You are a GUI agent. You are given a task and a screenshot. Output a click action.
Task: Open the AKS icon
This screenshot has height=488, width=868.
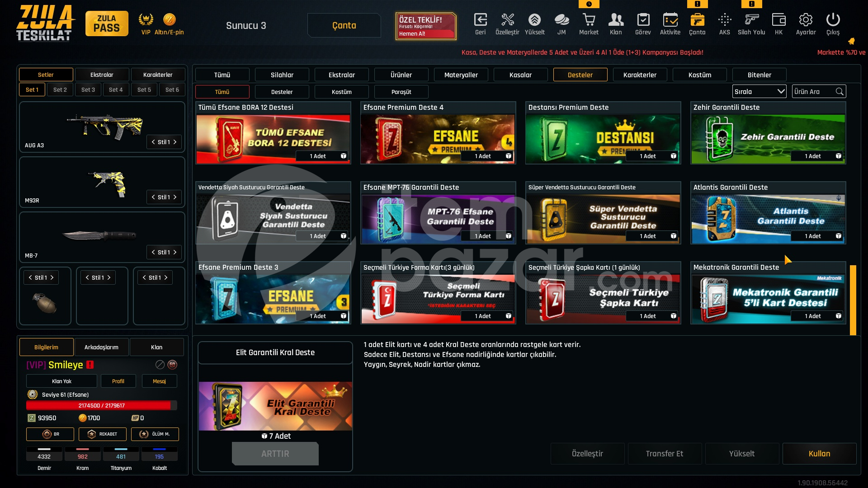[x=724, y=20]
